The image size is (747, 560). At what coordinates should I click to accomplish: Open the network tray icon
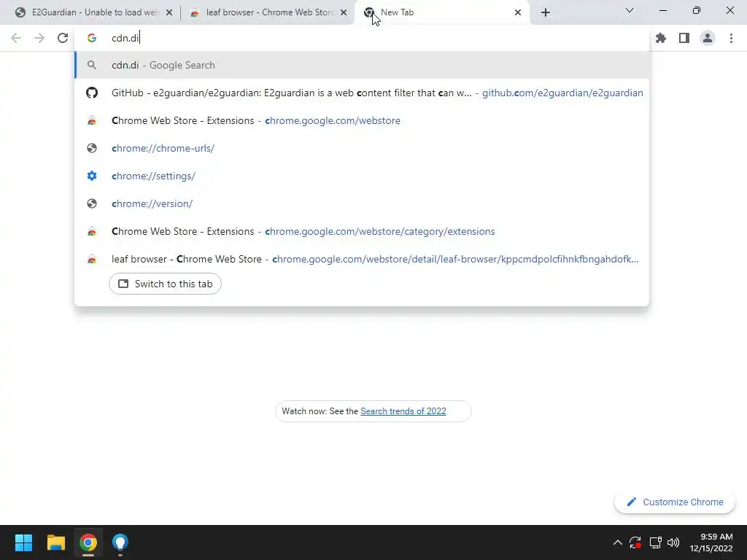point(656,542)
